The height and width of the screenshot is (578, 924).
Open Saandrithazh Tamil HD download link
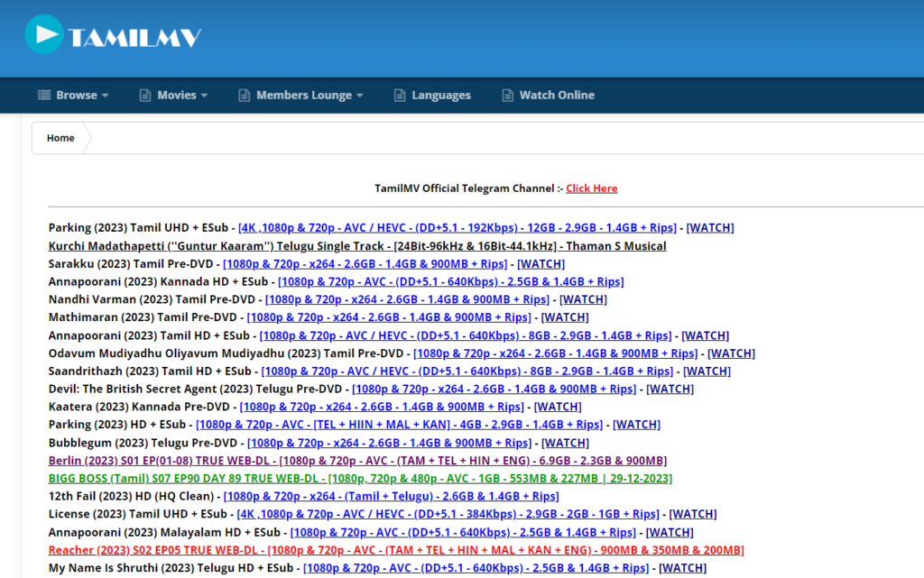click(x=467, y=371)
